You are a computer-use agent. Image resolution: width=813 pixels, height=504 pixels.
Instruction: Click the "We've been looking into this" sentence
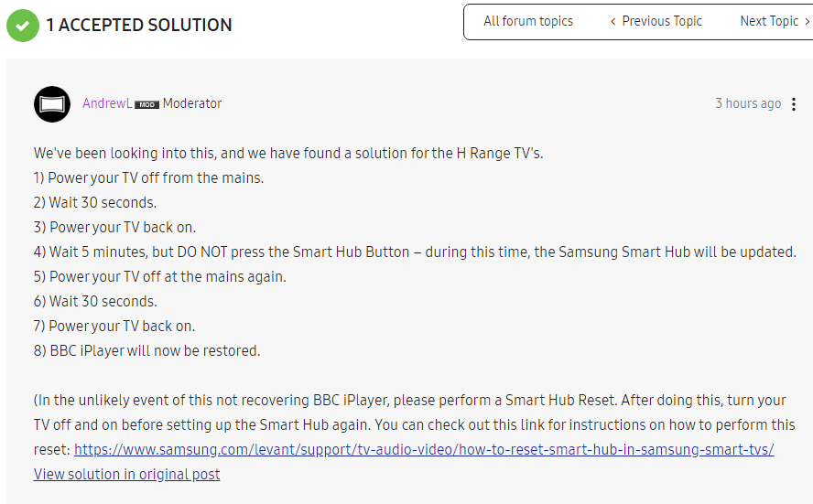[x=288, y=153]
